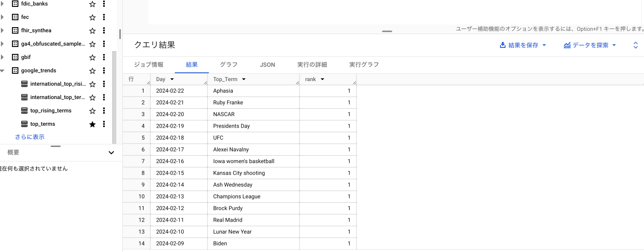
Task: Collapse the 概要 summary panel
Action: click(111, 152)
